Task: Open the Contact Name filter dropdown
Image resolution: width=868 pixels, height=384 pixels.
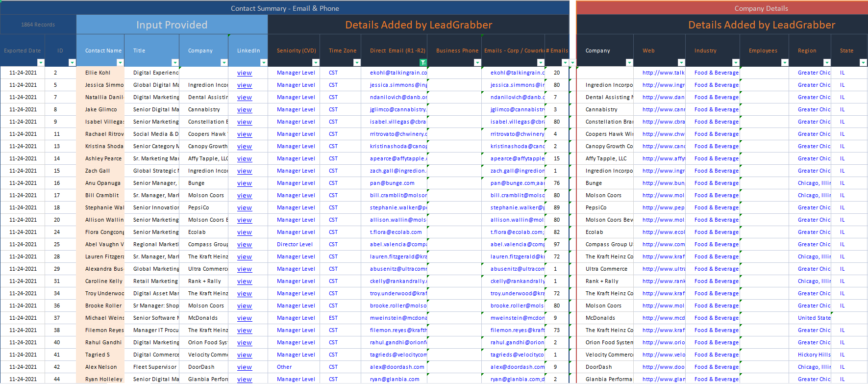Action: point(120,63)
